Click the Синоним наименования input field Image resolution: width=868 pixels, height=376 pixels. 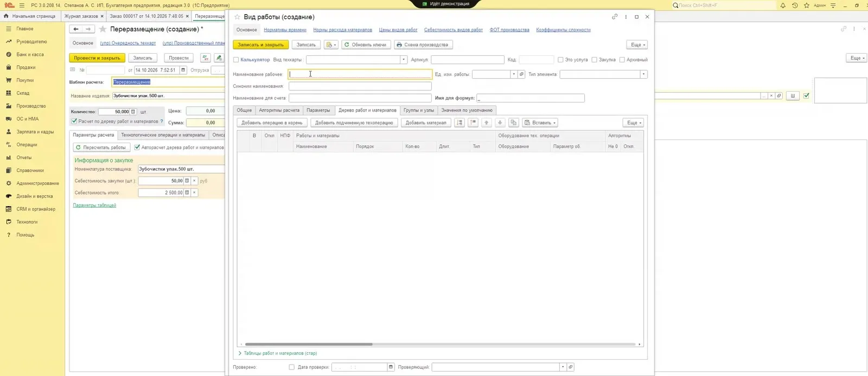click(360, 86)
